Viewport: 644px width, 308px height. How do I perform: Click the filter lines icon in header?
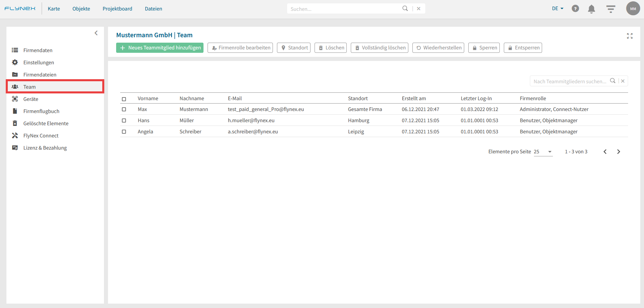tap(610, 9)
